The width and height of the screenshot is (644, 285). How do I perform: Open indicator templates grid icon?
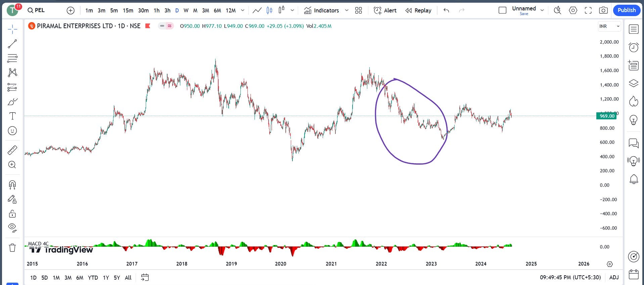pos(359,10)
